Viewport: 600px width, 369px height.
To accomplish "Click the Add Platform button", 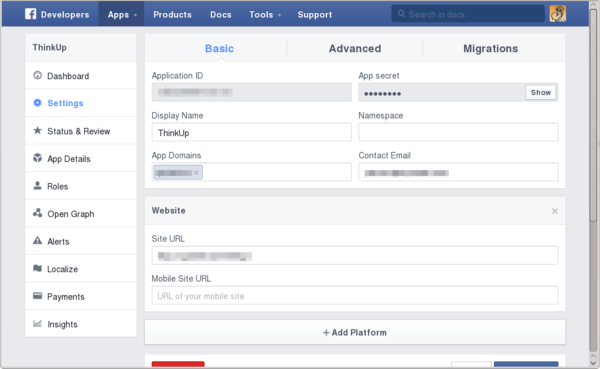I will [355, 332].
